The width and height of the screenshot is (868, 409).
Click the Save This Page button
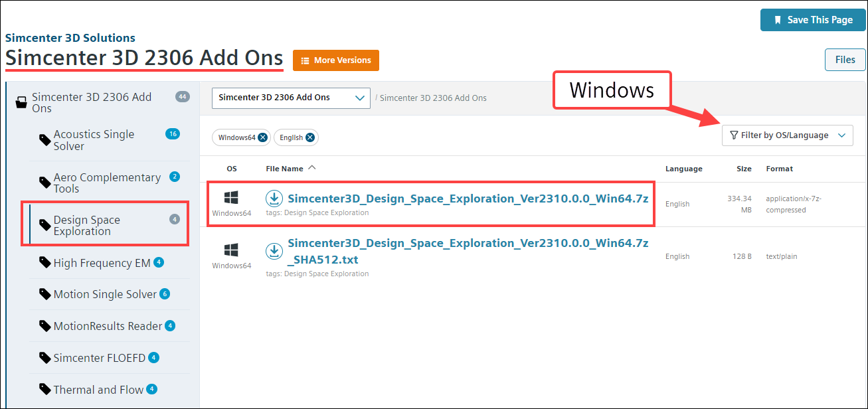coord(813,20)
